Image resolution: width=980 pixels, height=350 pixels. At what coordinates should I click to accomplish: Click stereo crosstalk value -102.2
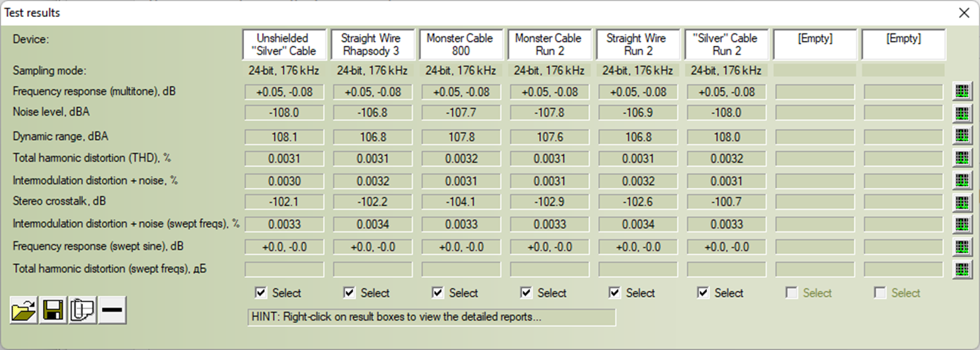point(372,202)
